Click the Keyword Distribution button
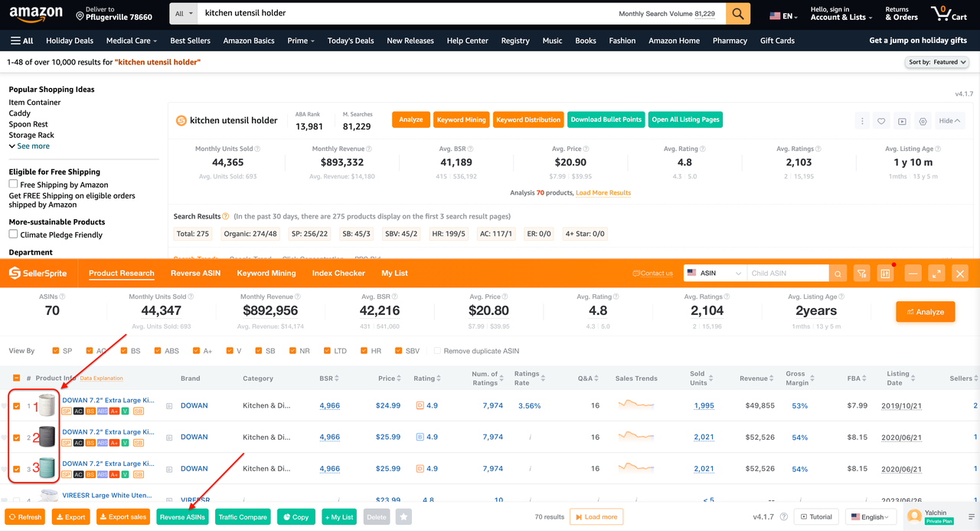Screen dimensions: 980x531 pyautogui.click(x=528, y=120)
